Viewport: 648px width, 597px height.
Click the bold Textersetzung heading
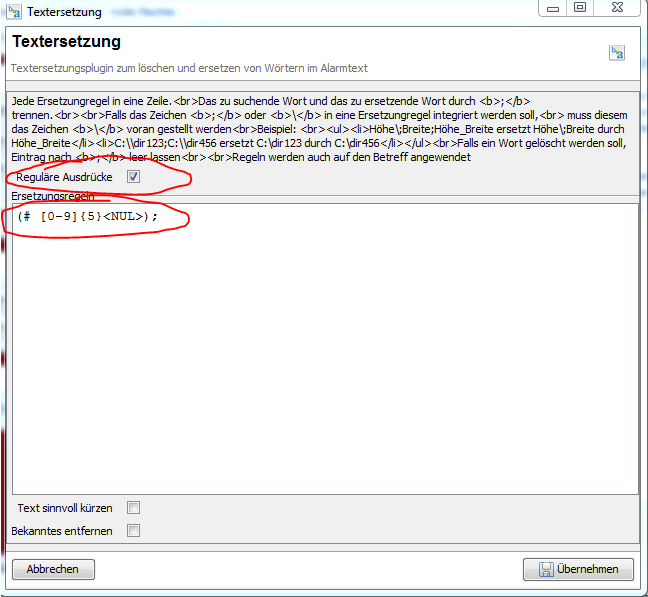point(67,42)
